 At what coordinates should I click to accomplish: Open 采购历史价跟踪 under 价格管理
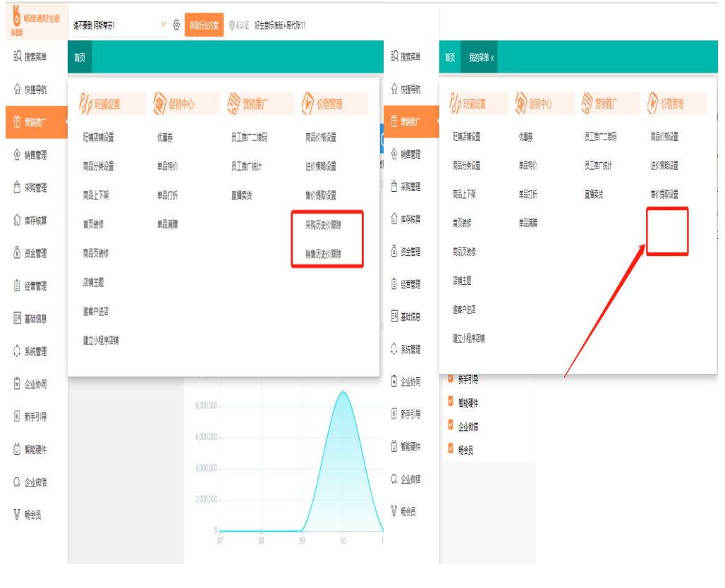tap(323, 225)
